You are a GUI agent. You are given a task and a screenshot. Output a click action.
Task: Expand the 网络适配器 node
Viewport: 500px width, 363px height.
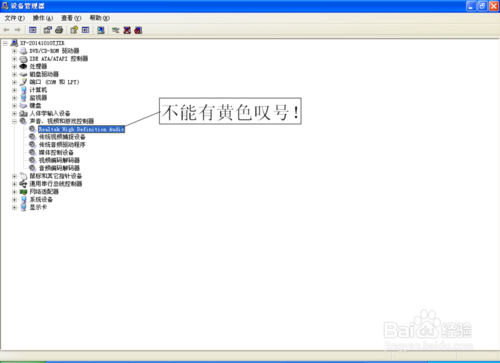coord(14,192)
